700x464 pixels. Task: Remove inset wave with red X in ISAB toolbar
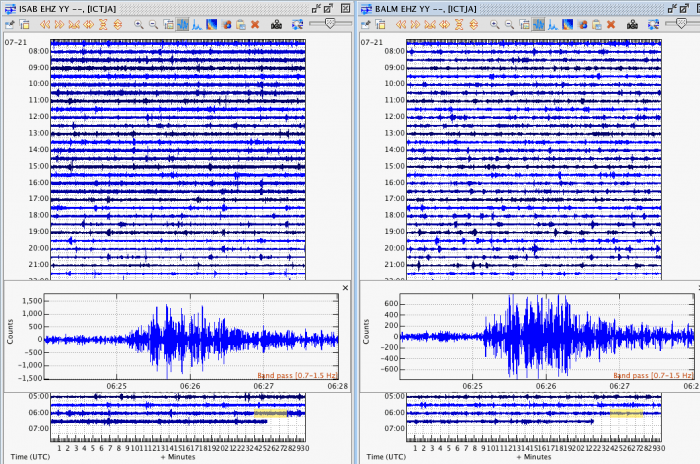255,25
